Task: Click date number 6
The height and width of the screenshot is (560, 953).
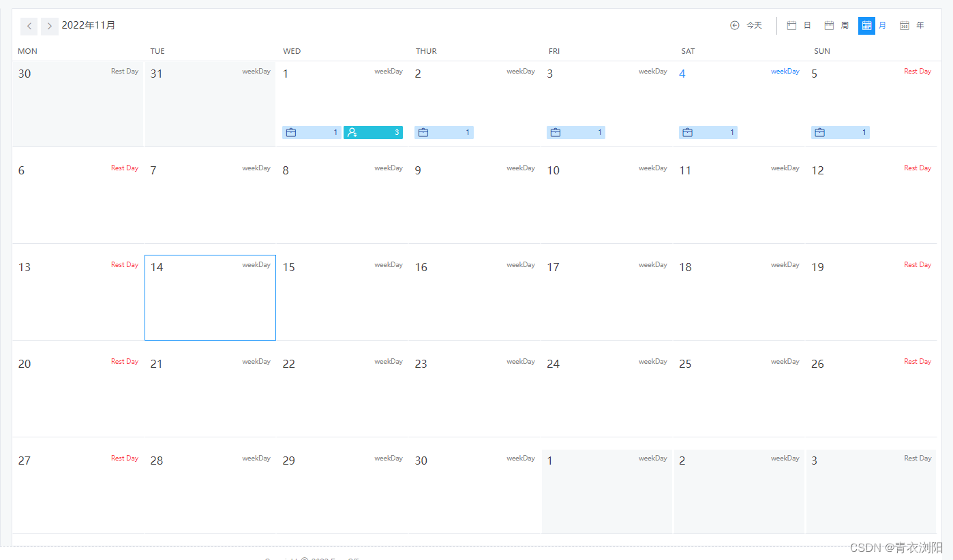Action: [21, 170]
